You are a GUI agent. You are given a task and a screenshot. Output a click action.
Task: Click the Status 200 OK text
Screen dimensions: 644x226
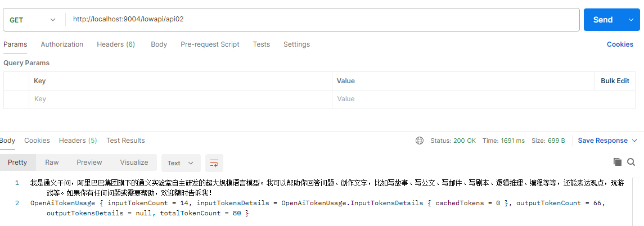[x=453, y=141]
